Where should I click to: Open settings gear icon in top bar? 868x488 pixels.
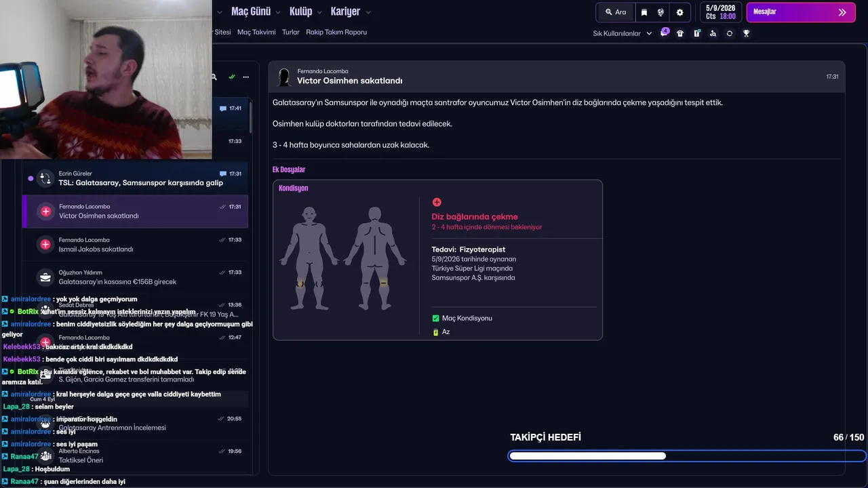pyautogui.click(x=679, y=12)
